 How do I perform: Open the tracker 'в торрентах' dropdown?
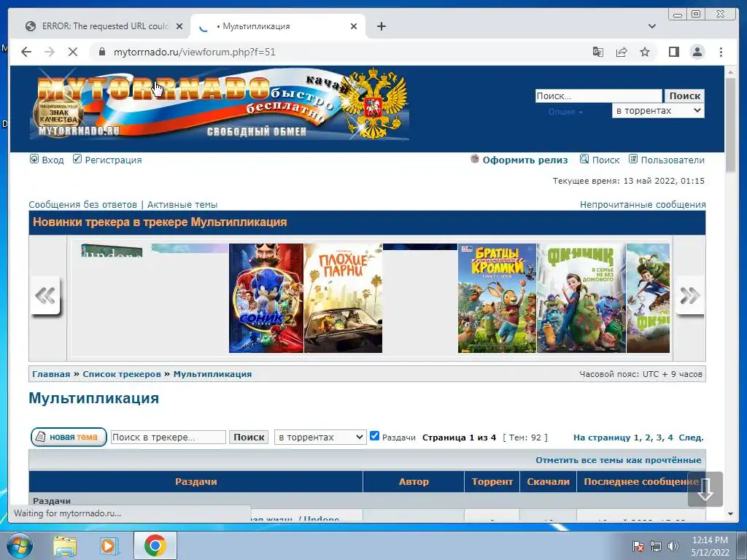point(320,437)
